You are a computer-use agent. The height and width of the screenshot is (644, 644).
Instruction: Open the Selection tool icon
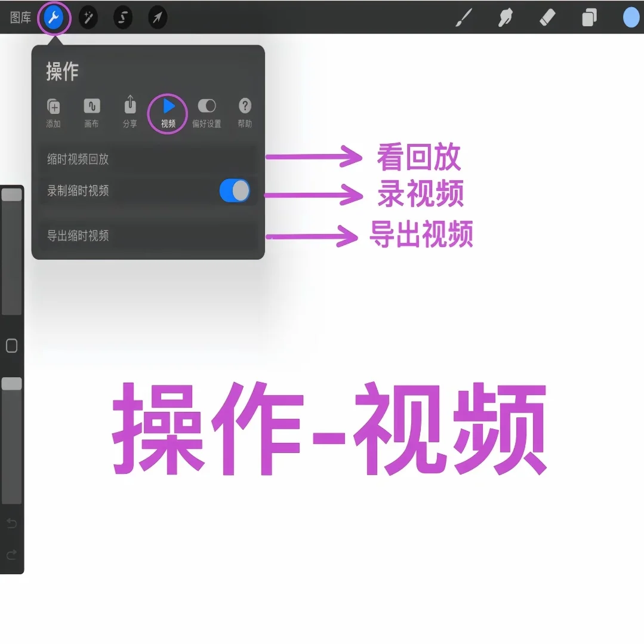122,17
